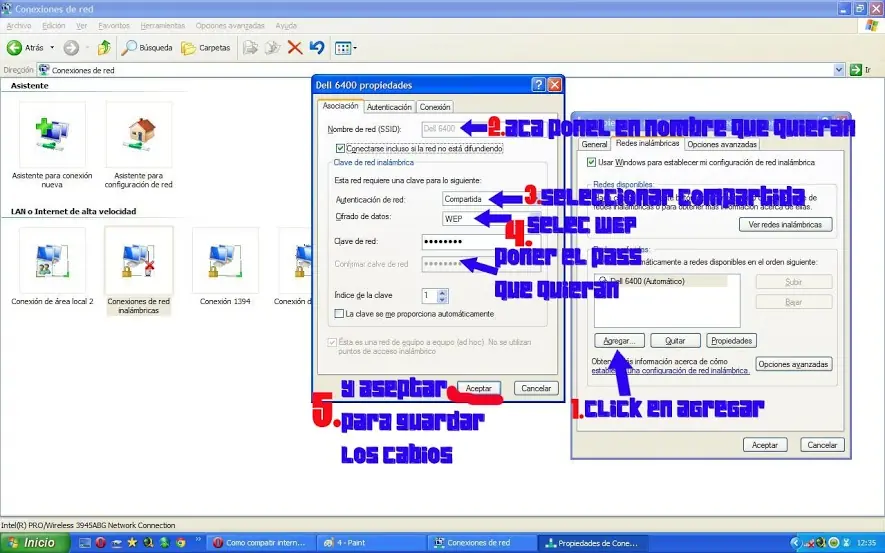Switch to Opciones avanzadas tab in properties
Image resolution: width=885 pixels, height=553 pixels.
click(x=722, y=144)
